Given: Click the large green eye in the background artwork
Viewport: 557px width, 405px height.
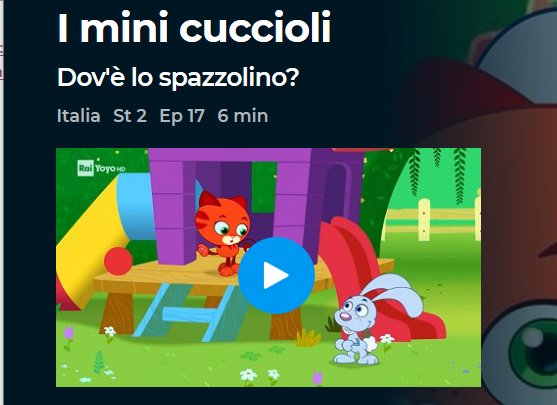Looking at the screenshot, I should pos(533,352).
